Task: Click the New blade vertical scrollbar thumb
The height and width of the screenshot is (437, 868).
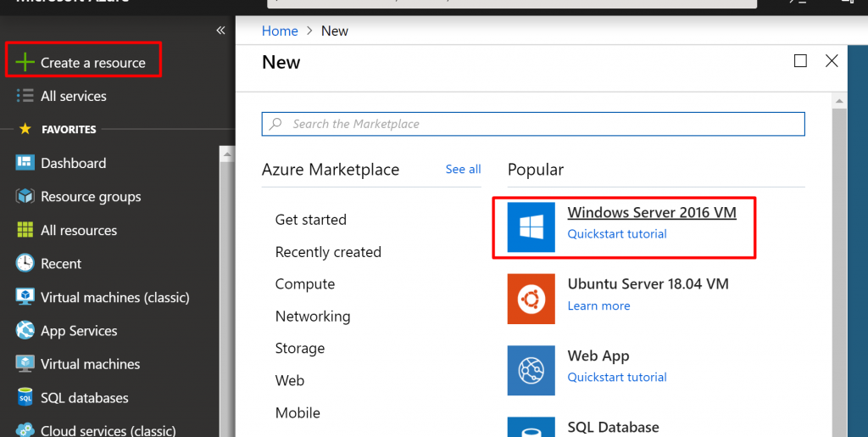Action: point(839,272)
